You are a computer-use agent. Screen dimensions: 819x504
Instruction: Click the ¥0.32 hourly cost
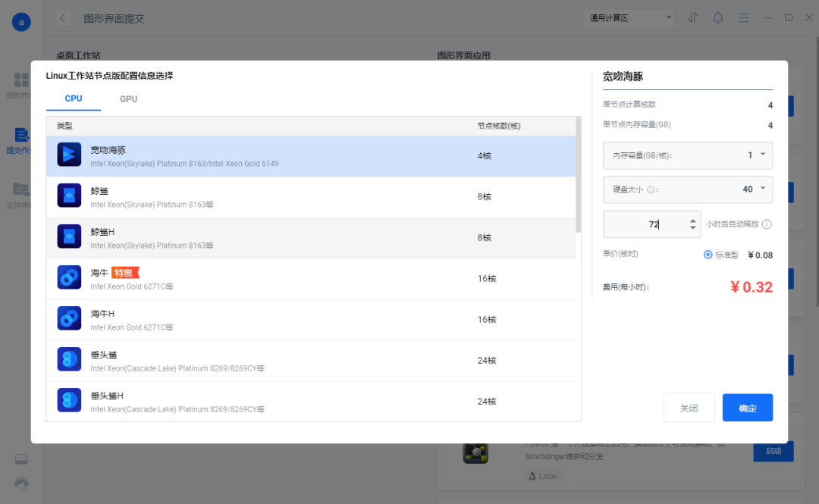tap(751, 287)
